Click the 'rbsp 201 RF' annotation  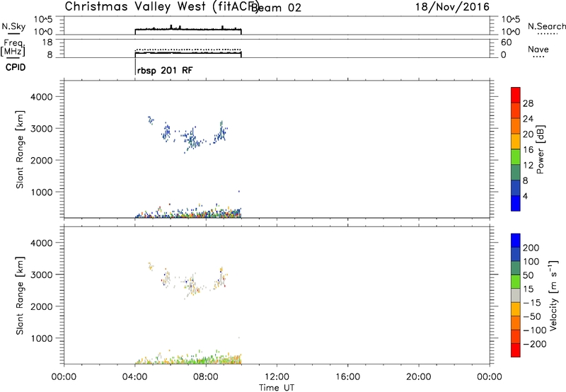point(165,70)
